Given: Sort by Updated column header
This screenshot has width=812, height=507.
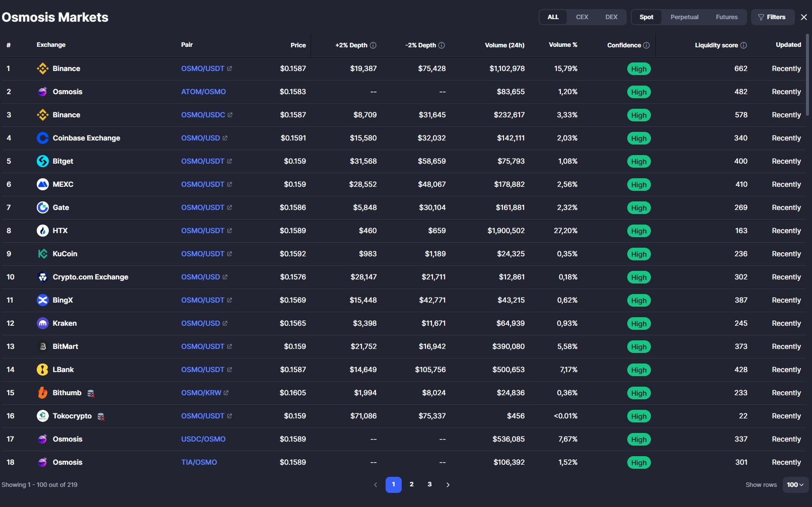Looking at the screenshot, I should click(x=788, y=45).
